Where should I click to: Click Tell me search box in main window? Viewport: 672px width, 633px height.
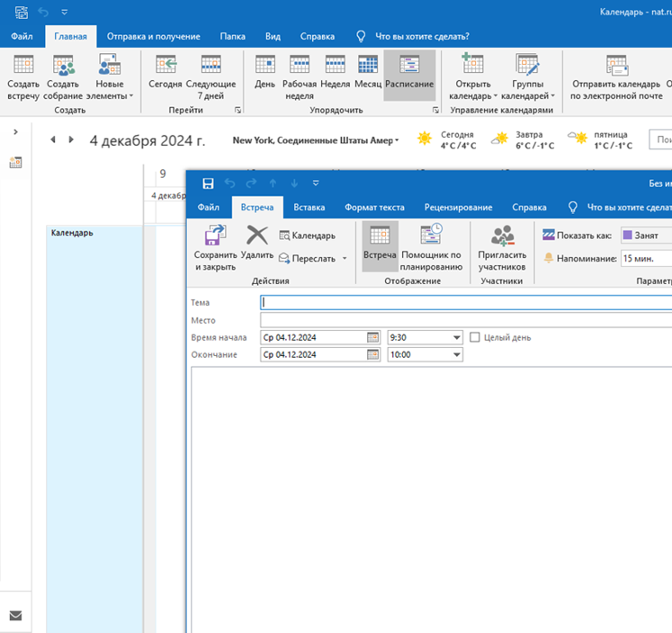422,36
